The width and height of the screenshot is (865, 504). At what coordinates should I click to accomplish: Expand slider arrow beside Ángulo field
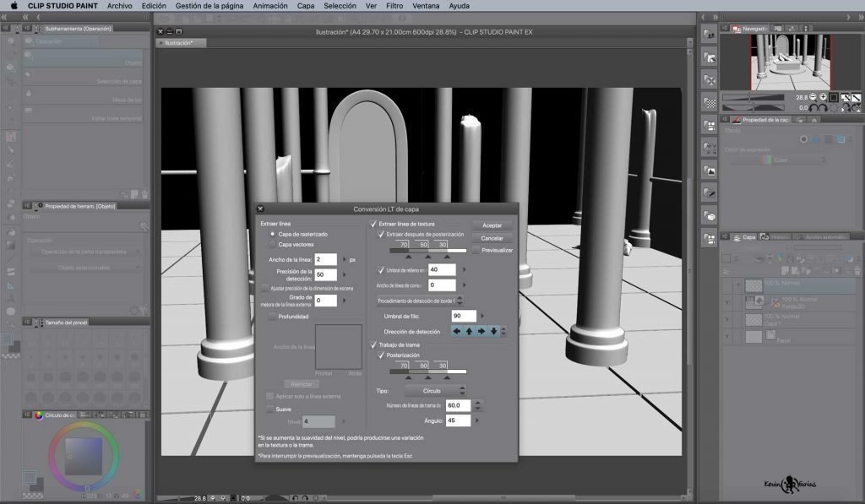click(477, 420)
